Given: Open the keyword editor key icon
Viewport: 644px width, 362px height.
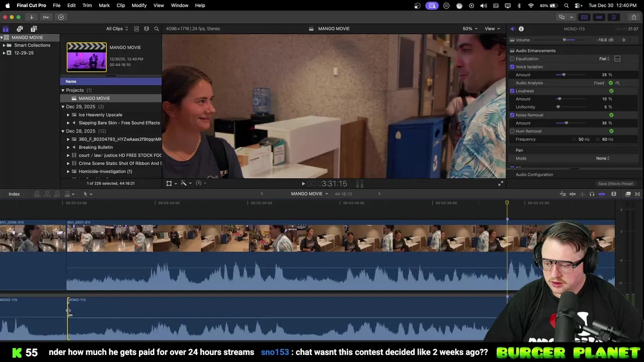Looking at the screenshot, I should (x=46, y=17).
